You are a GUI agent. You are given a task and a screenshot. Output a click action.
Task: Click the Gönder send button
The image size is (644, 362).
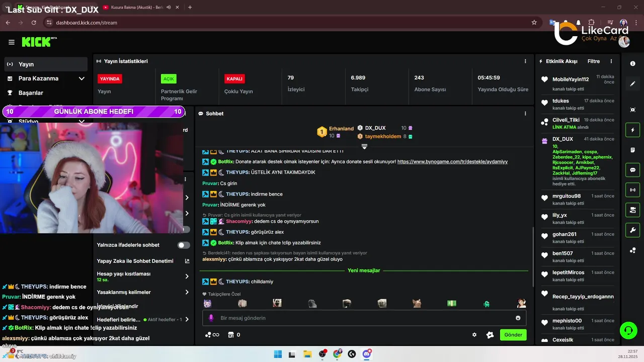tap(513, 335)
